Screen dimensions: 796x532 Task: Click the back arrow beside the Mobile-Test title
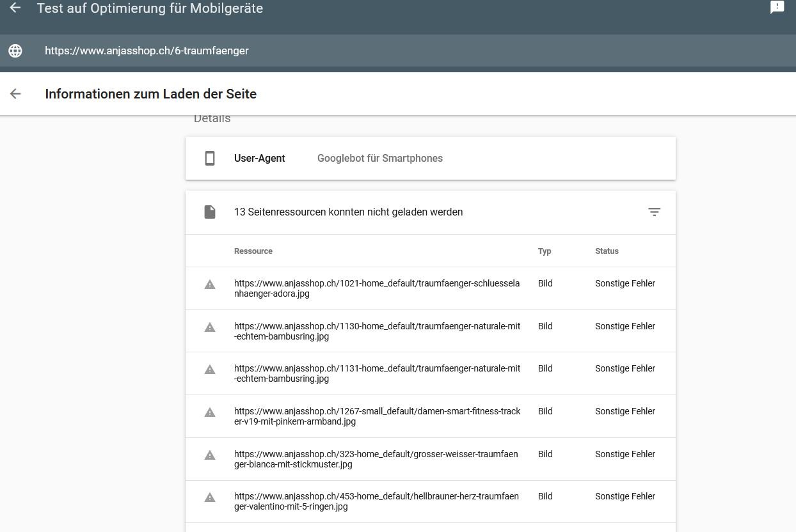coord(15,8)
